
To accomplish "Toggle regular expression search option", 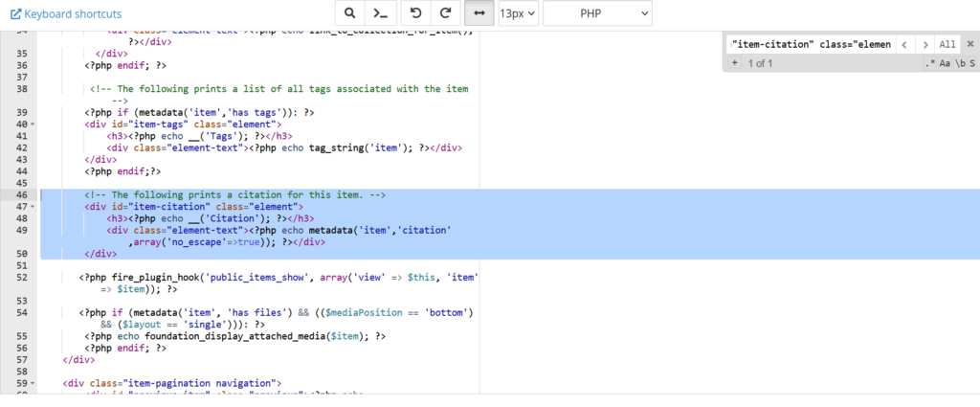I will [930, 63].
